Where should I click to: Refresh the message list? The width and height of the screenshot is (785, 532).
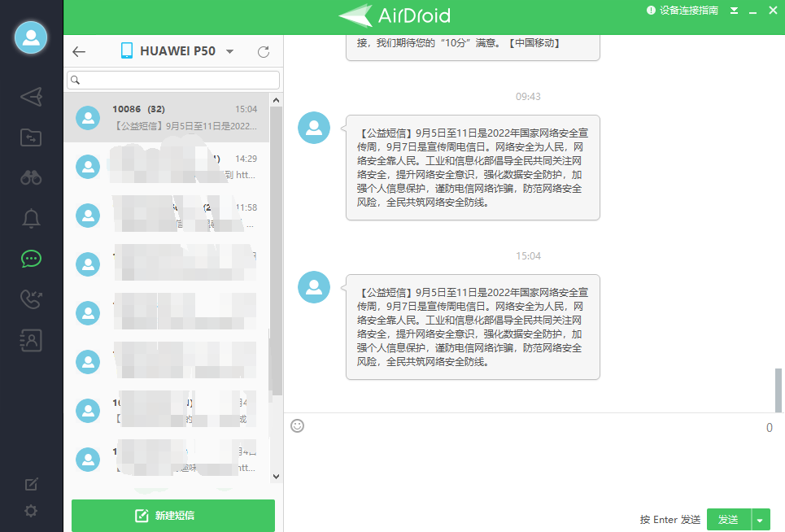[264, 51]
